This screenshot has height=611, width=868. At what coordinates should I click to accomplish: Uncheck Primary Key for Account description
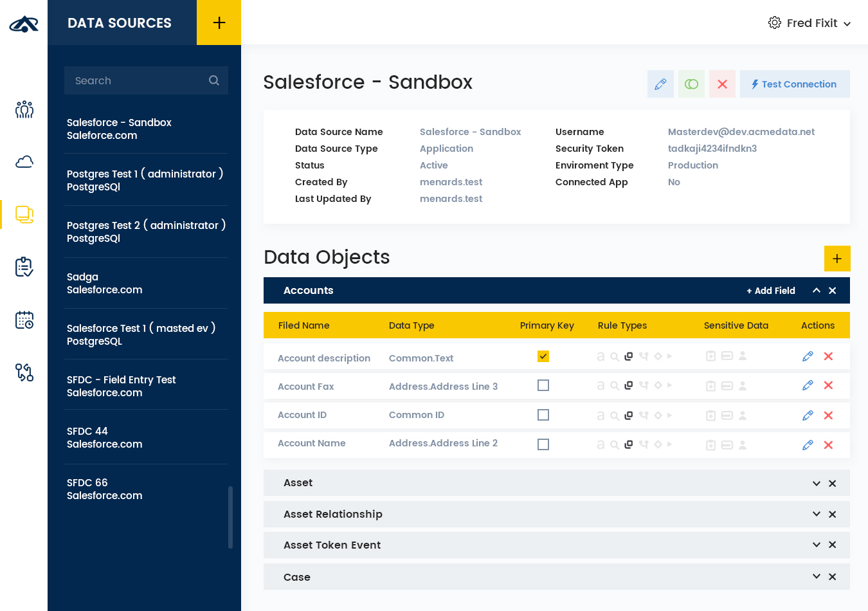pyautogui.click(x=543, y=356)
